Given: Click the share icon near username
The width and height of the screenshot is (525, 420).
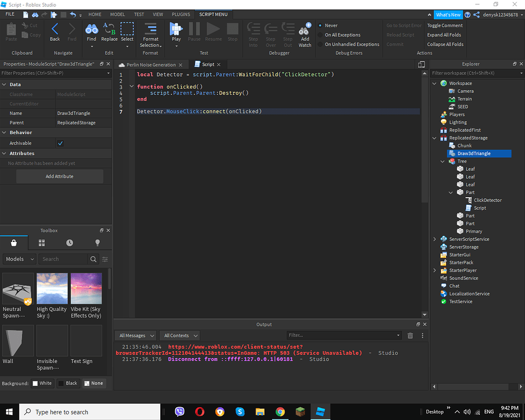Looking at the screenshot, I should pyautogui.click(x=476, y=15).
